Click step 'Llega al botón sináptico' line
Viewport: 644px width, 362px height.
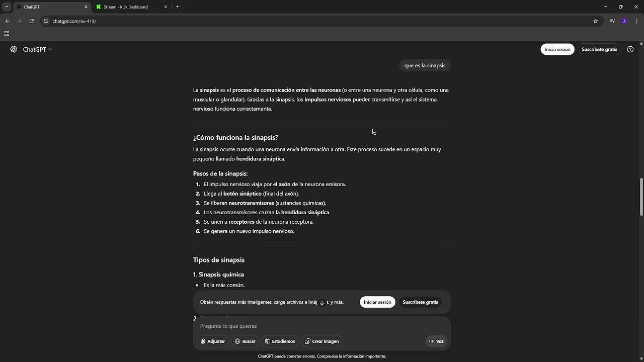click(x=251, y=194)
